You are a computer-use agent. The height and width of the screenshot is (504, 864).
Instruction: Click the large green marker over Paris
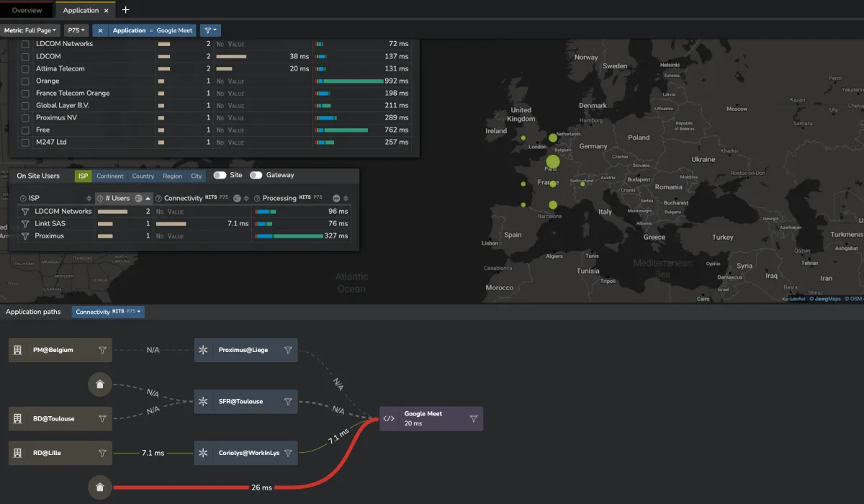pos(552,161)
